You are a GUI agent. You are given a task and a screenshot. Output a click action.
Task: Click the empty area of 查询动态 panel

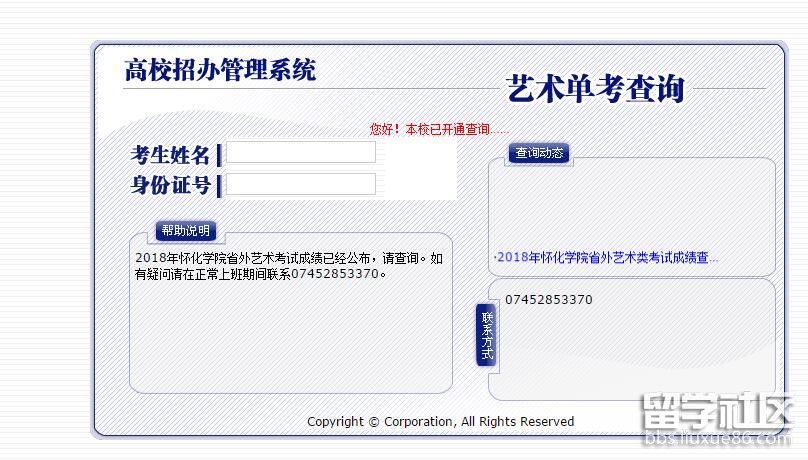pyautogui.click(x=630, y=205)
